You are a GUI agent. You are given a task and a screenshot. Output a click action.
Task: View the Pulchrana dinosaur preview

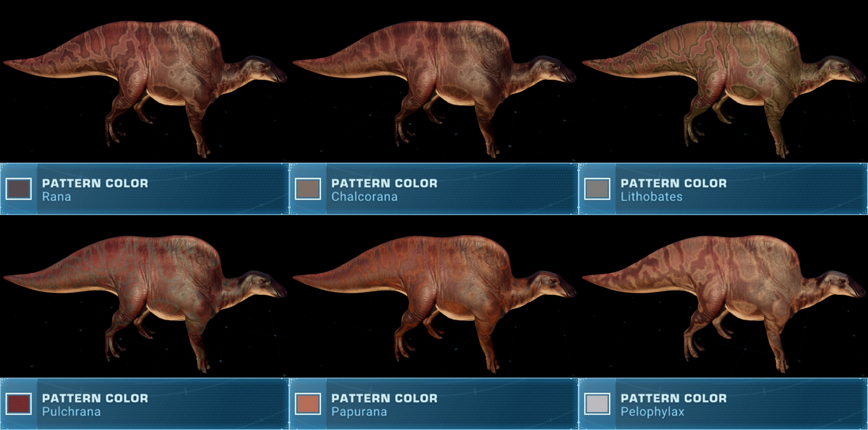(145, 303)
